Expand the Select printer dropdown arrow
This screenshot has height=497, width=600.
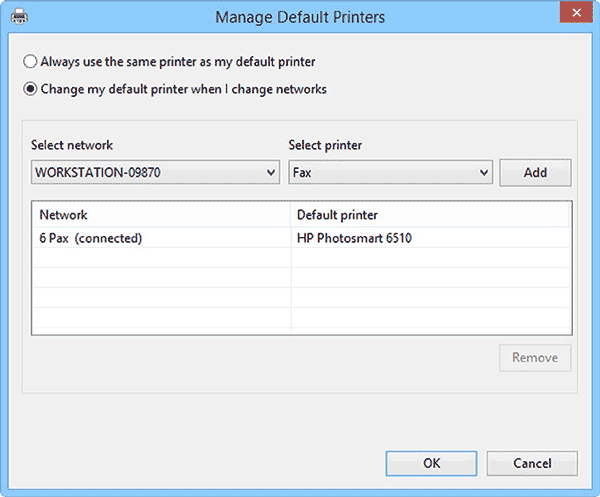484,173
